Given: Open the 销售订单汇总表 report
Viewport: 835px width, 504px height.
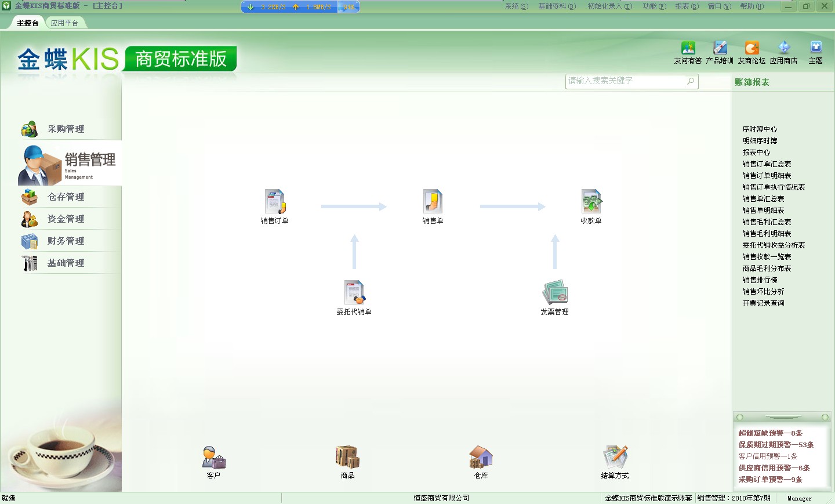Looking at the screenshot, I should click(x=767, y=164).
